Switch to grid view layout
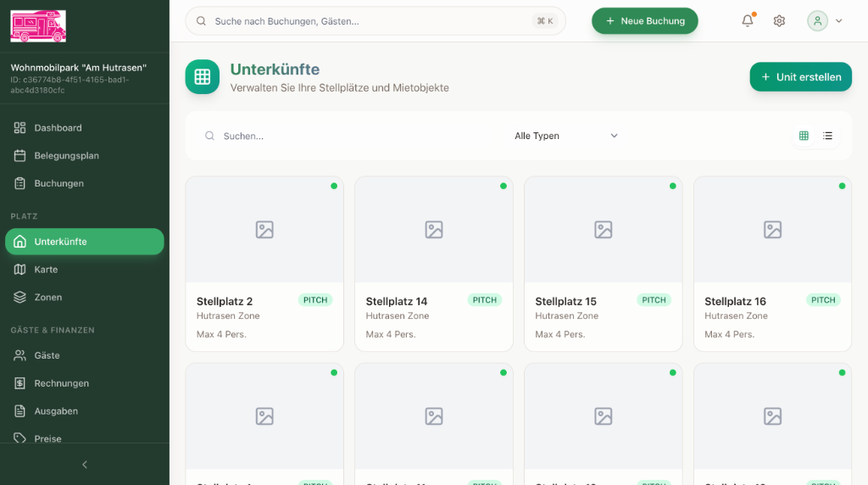This screenshot has height=485, width=868. tap(804, 136)
